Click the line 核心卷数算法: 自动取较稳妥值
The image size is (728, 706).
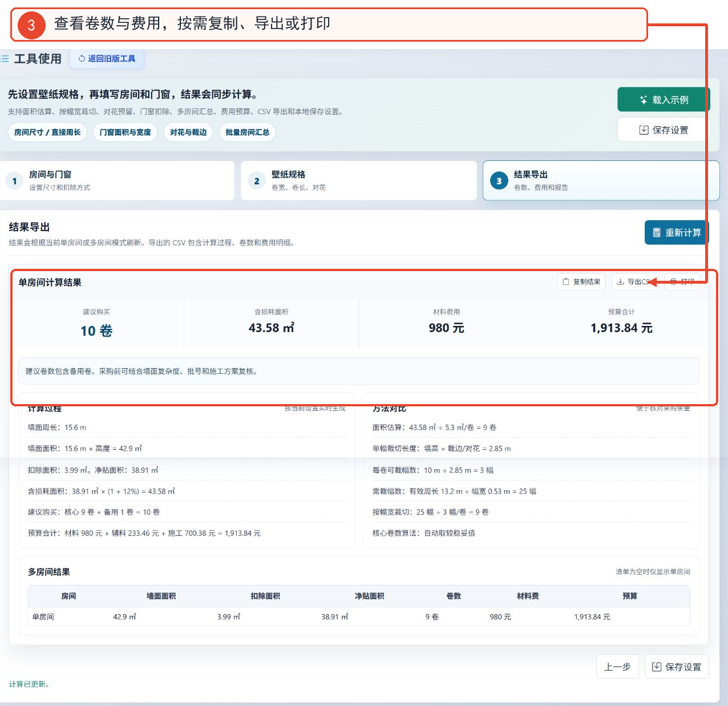click(423, 534)
